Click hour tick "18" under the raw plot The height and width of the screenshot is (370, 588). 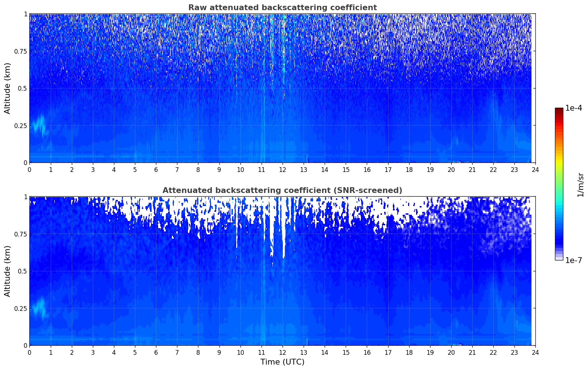[x=409, y=169]
